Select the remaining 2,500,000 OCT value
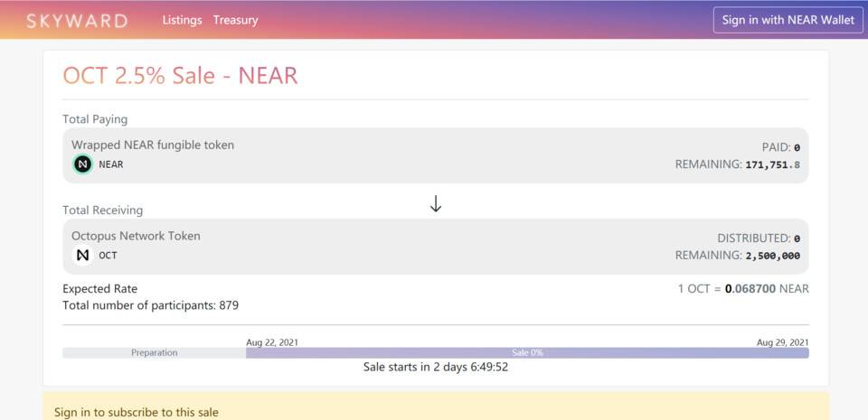Screen dimensions: 868x420 (x=773, y=256)
